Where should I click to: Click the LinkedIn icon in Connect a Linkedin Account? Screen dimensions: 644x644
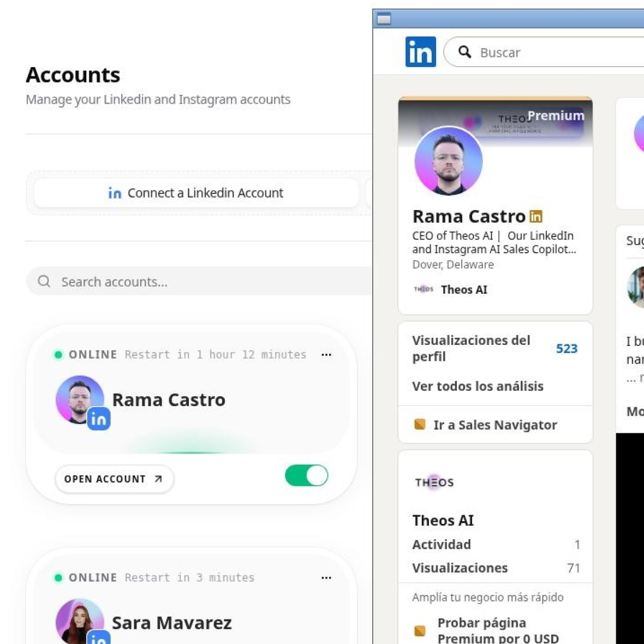pos(115,193)
